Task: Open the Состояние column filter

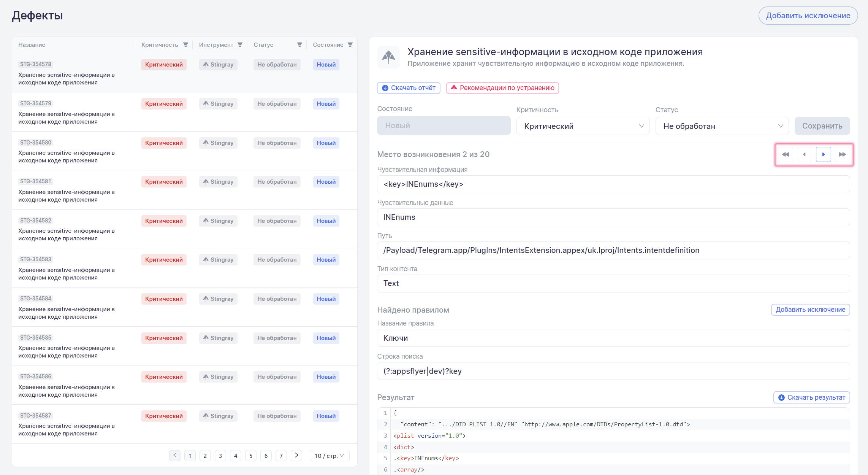Action: point(350,45)
